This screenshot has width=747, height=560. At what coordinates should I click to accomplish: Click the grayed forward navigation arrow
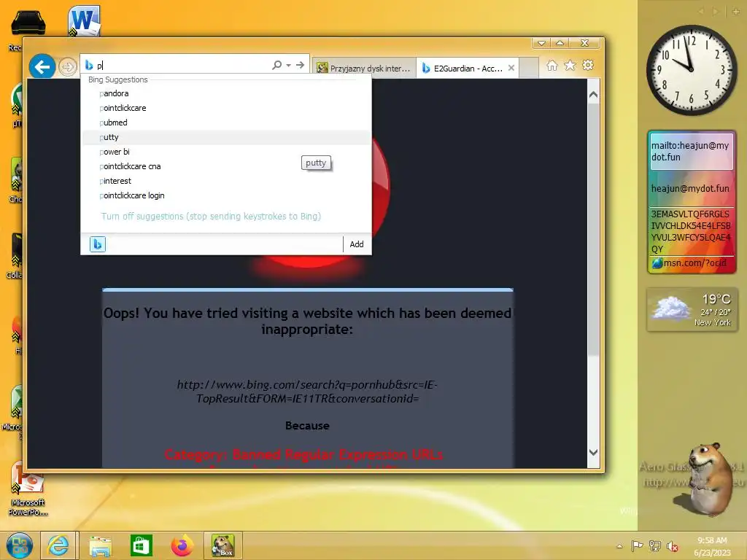pyautogui.click(x=68, y=66)
